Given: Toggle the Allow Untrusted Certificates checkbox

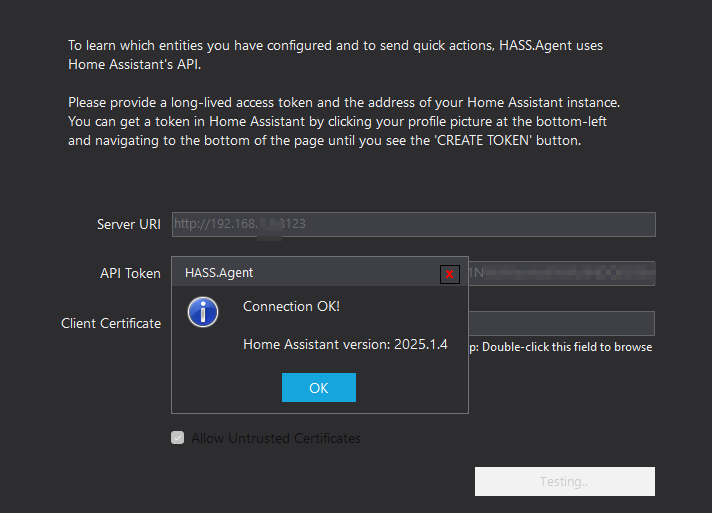Looking at the screenshot, I should (x=178, y=438).
